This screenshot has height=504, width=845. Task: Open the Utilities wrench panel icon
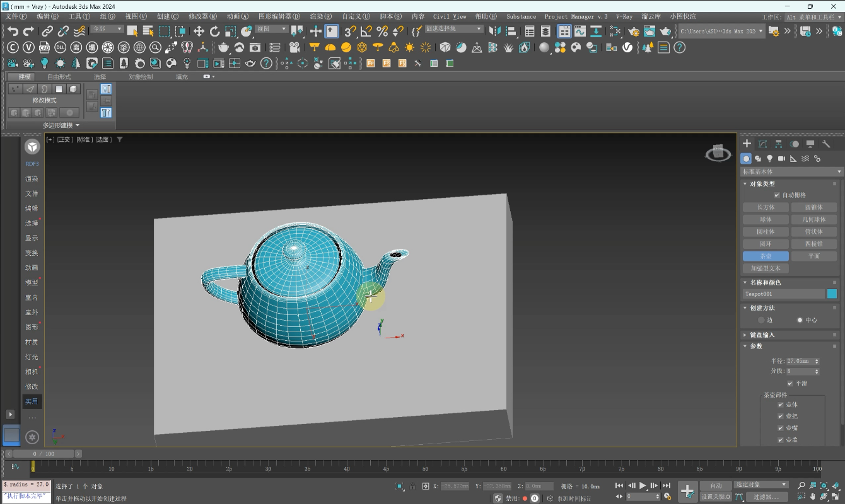tap(827, 144)
